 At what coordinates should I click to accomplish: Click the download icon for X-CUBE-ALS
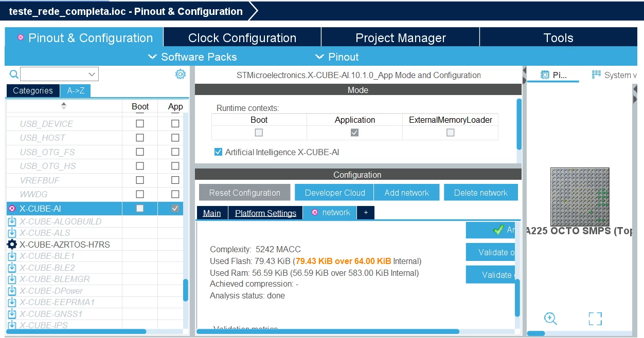[x=12, y=233]
